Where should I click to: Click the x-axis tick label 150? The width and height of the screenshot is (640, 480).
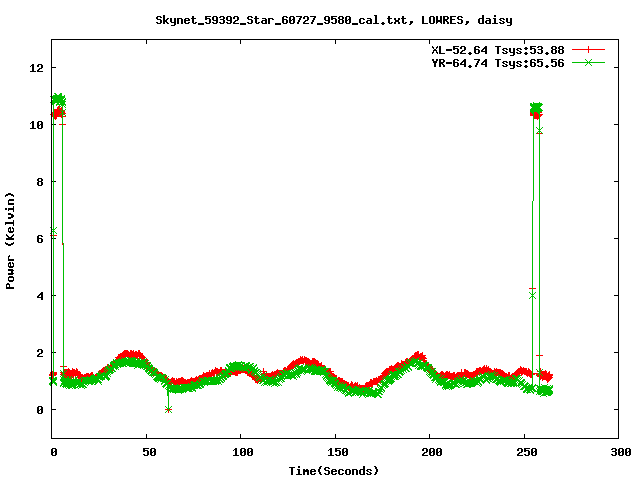[338, 452]
